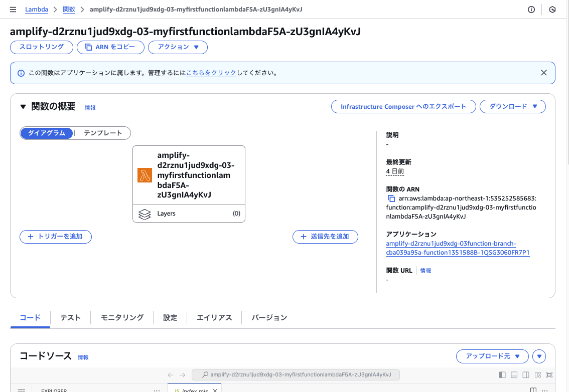569x392 pixels.
Task: Click the function name card in diagram
Action: tap(189, 175)
